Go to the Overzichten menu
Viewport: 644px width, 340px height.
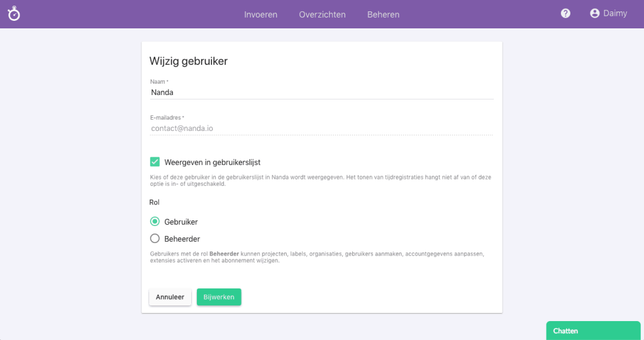(322, 14)
